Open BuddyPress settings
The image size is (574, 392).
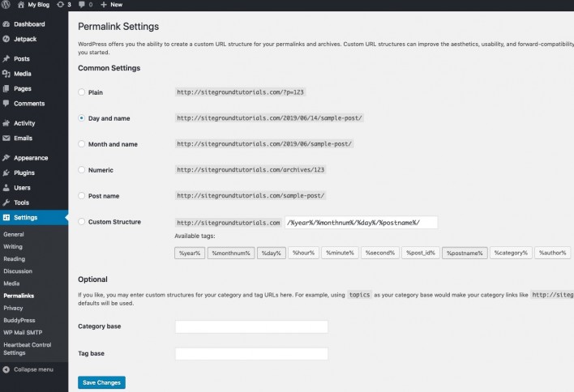19,321
